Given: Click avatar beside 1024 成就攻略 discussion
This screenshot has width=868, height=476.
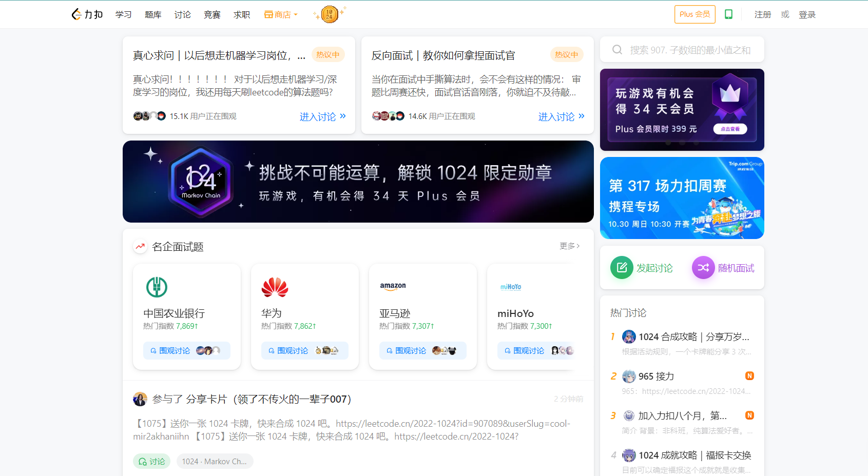Looking at the screenshot, I should (x=629, y=455).
